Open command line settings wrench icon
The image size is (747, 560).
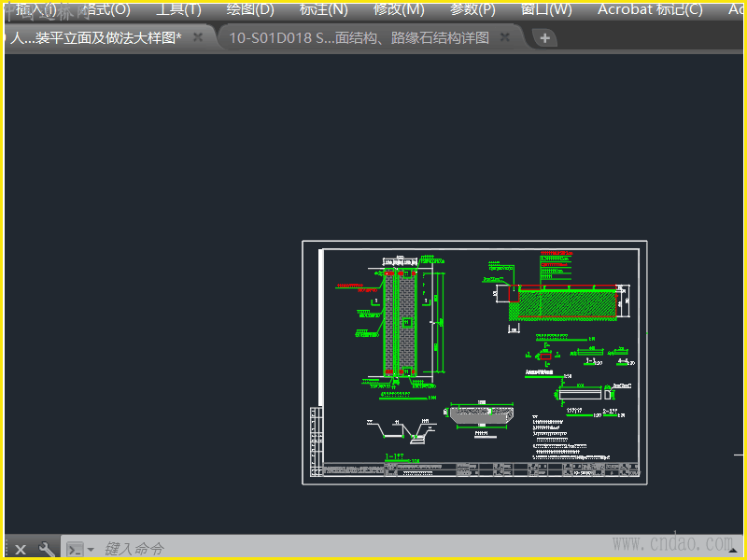click(47, 550)
